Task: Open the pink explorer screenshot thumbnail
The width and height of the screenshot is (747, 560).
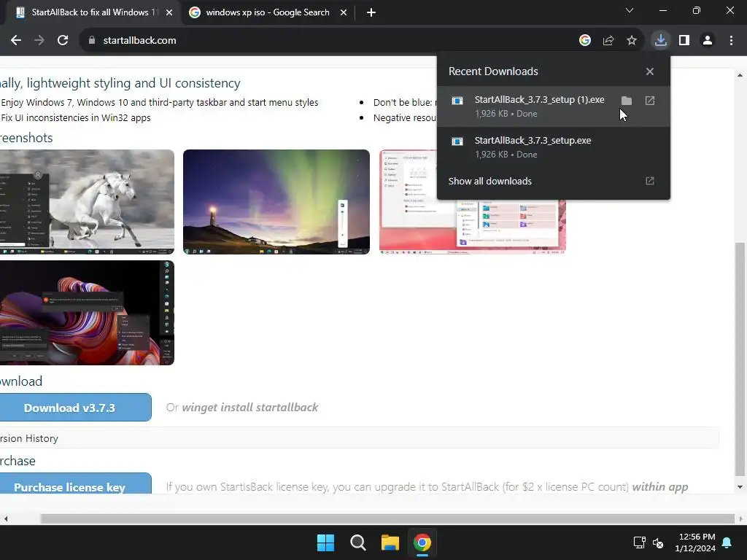Action: click(473, 227)
